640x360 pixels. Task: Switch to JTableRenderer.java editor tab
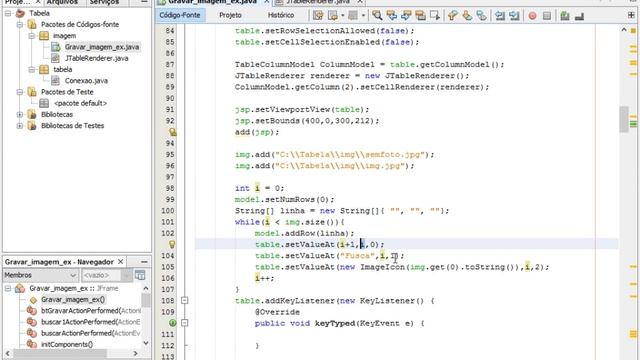click(318, 2)
